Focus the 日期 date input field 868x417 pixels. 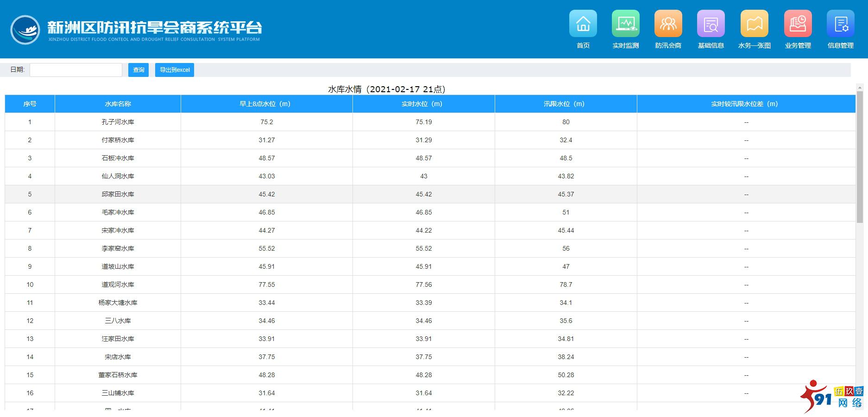[76, 70]
